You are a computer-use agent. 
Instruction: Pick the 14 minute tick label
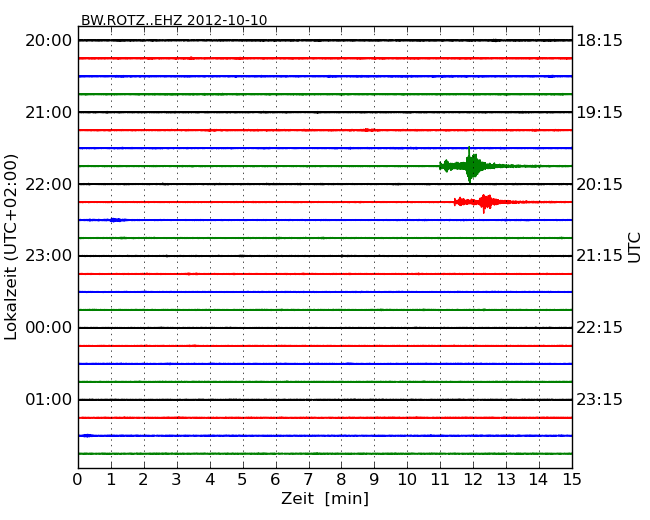point(539,480)
